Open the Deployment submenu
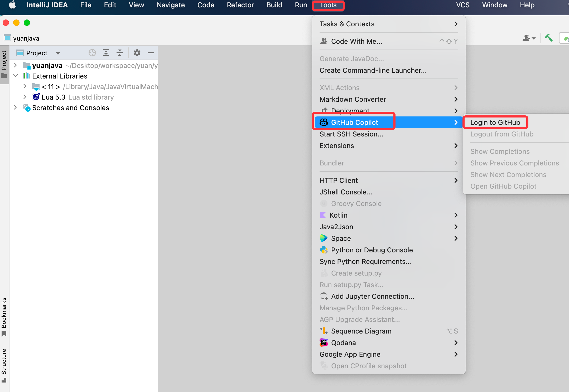569x392 pixels. 389,111
